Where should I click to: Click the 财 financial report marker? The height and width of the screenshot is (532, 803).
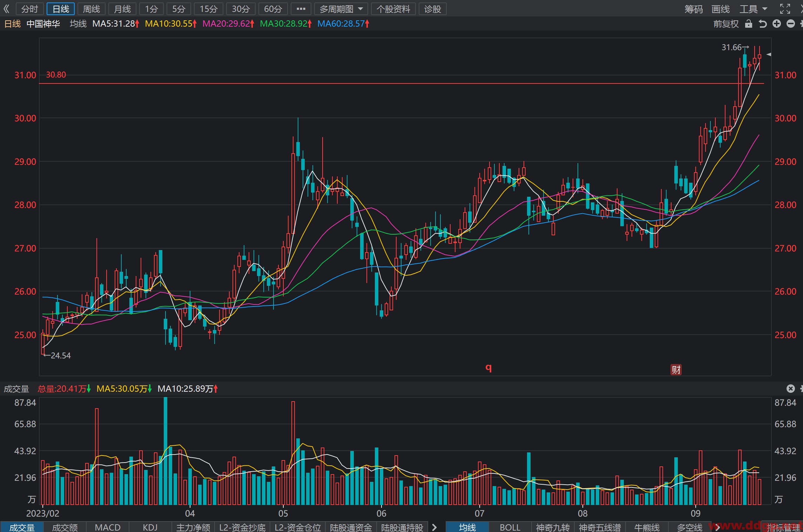pos(676,369)
